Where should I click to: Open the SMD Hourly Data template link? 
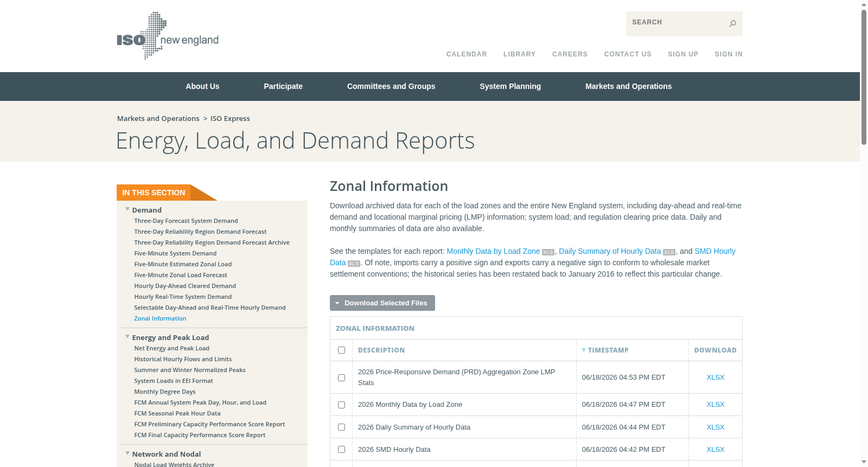715,251
